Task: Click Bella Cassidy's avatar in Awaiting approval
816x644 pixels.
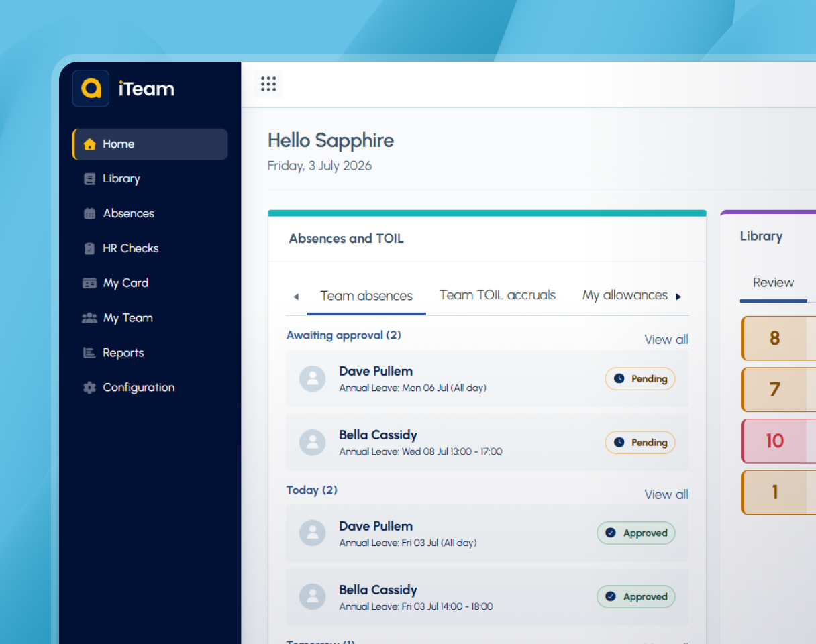Action: tap(312, 443)
